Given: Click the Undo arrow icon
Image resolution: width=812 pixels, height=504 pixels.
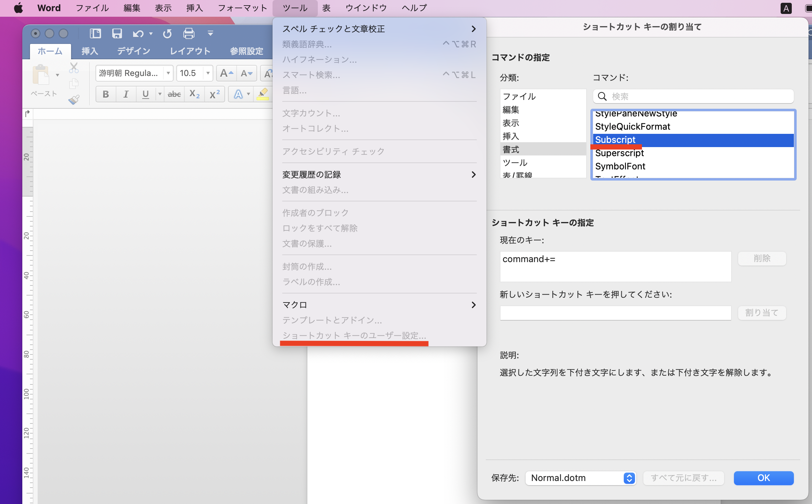Looking at the screenshot, I should click(x=138, y=34).
